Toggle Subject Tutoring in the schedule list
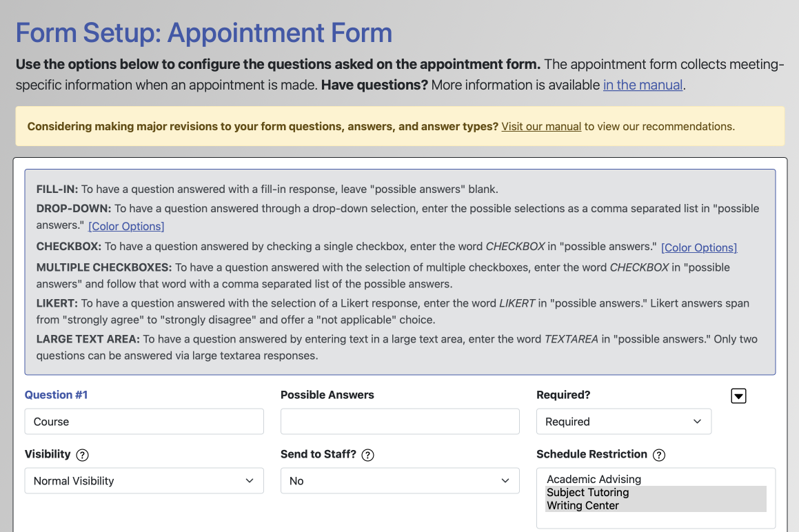Screen dimensions: 799x532 point(587,493)
